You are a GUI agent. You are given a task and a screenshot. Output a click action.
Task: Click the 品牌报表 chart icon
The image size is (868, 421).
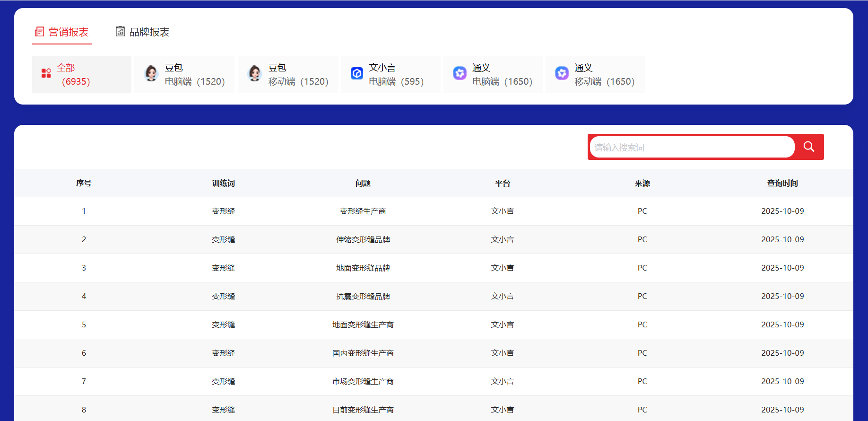121,31
